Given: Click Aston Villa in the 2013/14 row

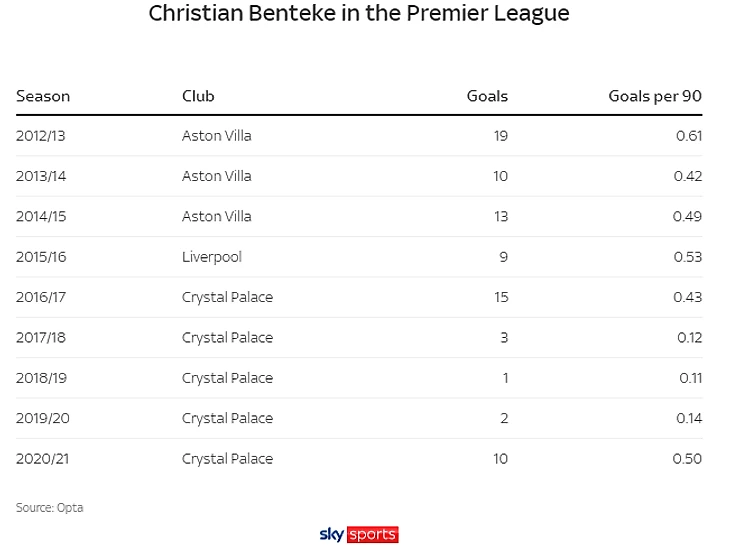Looking at the screenshot, I should [216, 176].
